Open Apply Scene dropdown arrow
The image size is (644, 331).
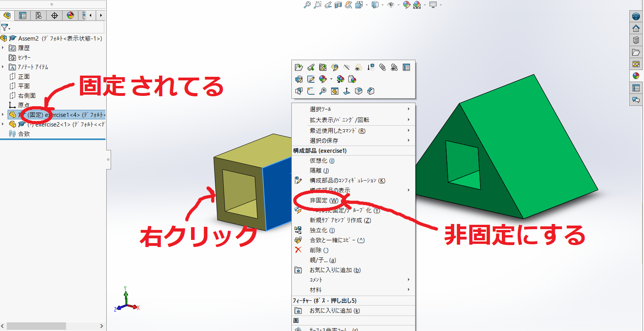(x=425, y=5)
